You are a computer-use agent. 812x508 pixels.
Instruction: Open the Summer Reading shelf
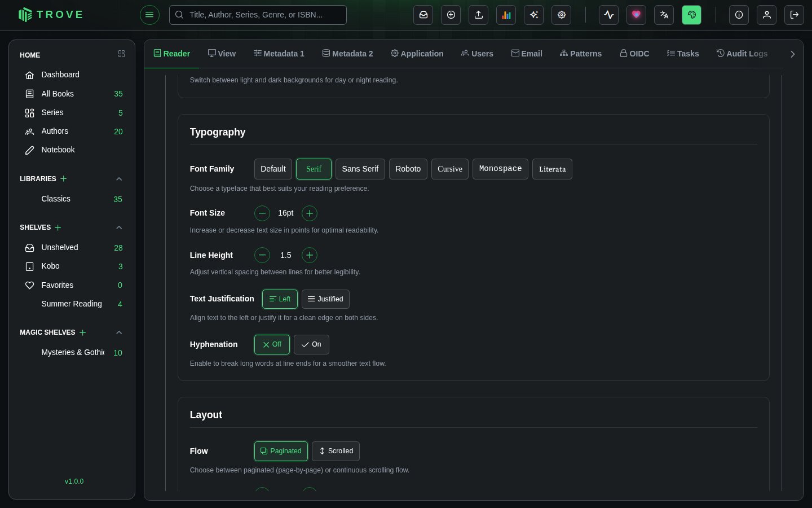pyautogui.click(x=72, y=304)
